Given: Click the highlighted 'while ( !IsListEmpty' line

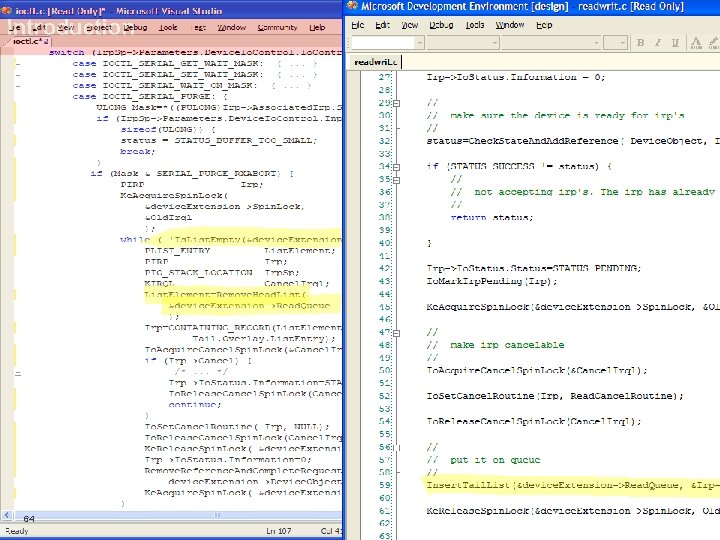Looking at the screenshot, I should coord(231,240).
